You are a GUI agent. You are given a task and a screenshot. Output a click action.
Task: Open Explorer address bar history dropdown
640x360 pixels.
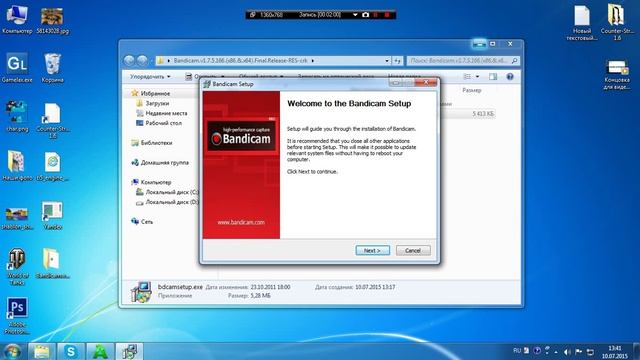tap(387, 60)
